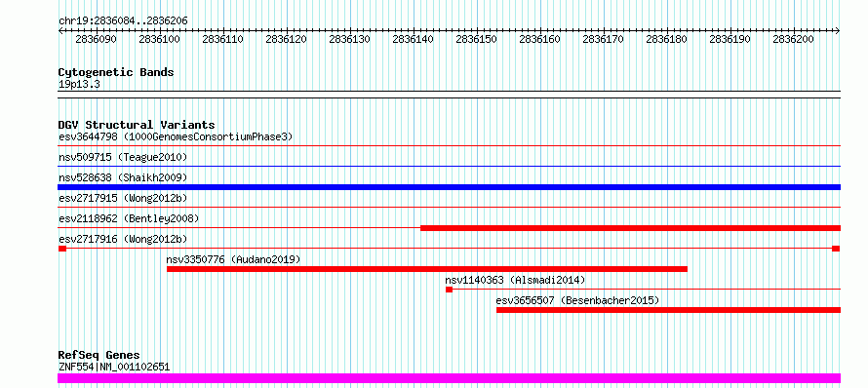Open variant nsv1140363 (Alsmadi2014) label

(515, 280)
